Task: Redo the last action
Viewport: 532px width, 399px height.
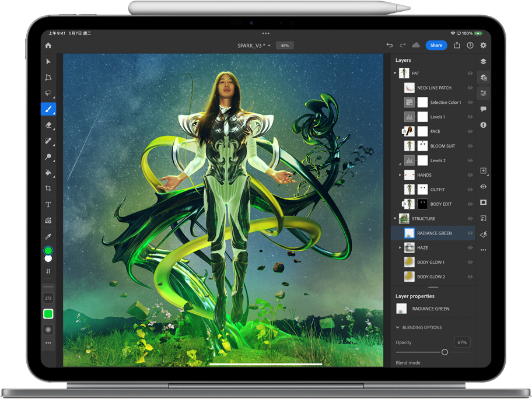Action: pos(402,45)
